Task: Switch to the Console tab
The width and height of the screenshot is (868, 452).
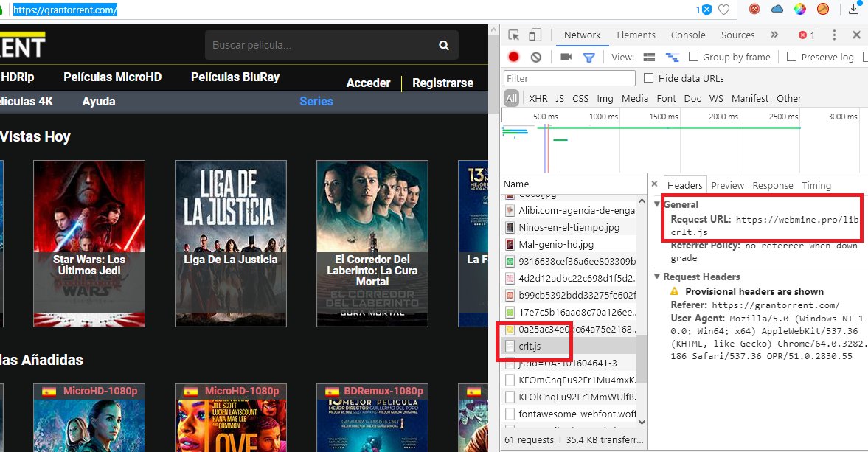Action: click(688, 35)
